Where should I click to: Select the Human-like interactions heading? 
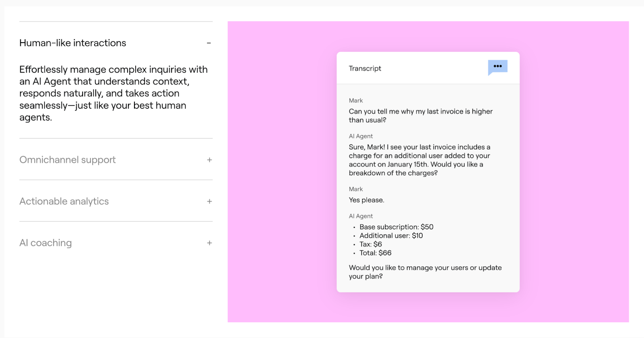pyautogui.click(x=73, y=43)
